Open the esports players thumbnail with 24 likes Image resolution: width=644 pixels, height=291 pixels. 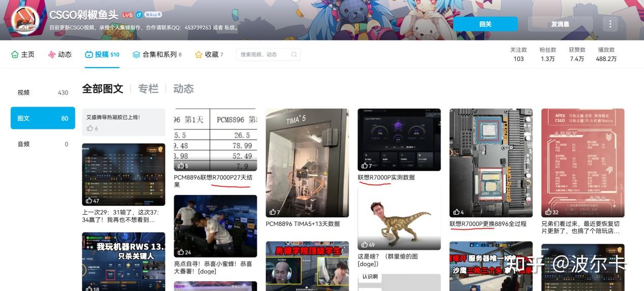click(215, 227)
